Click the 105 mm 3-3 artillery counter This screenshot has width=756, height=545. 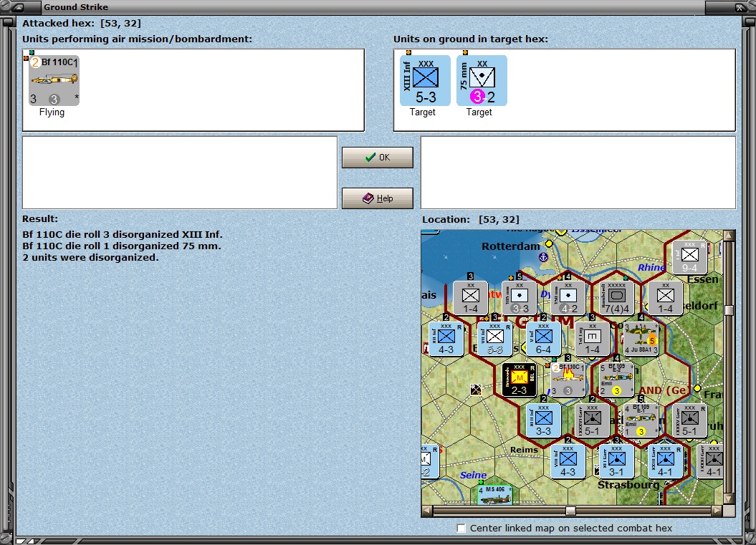tap(520, 298)
